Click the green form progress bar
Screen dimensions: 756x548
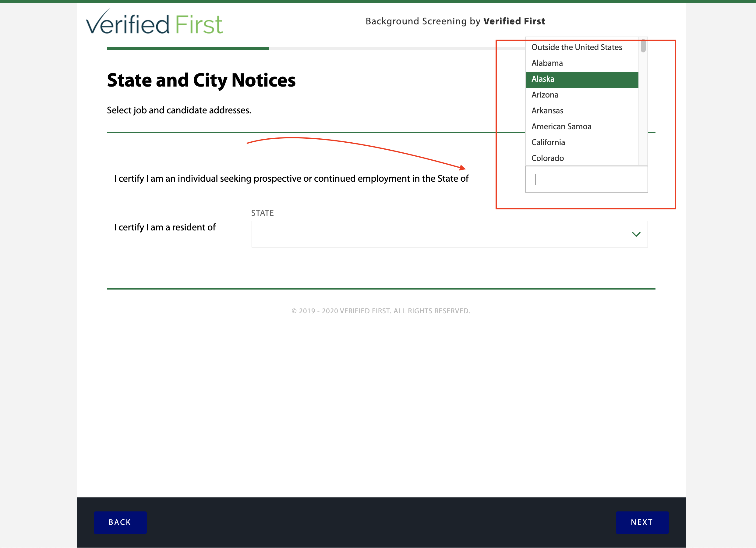(188, 48)
